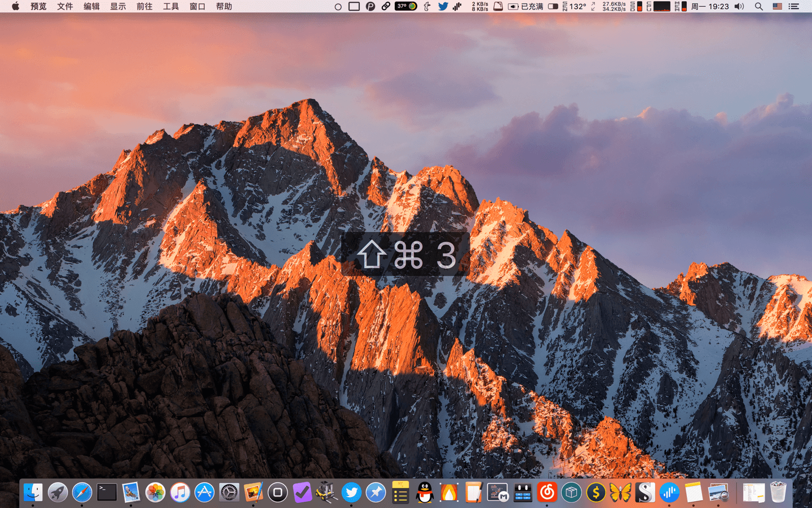Open orange flame app in Dock
Viewport: 812px width, 508px height.
tap(449, 492)
